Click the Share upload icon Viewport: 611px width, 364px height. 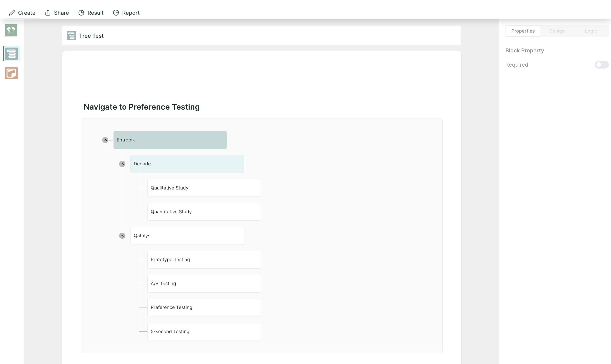[48, 13]
